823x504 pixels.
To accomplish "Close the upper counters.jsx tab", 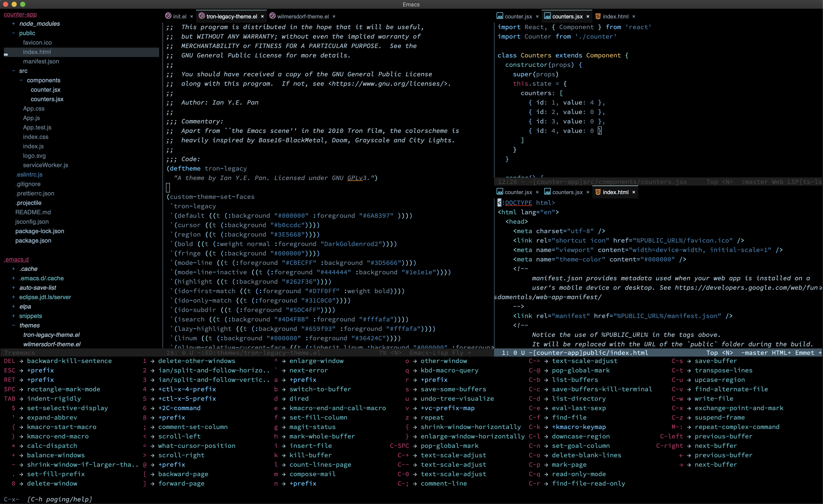I will tap(588, 16).
